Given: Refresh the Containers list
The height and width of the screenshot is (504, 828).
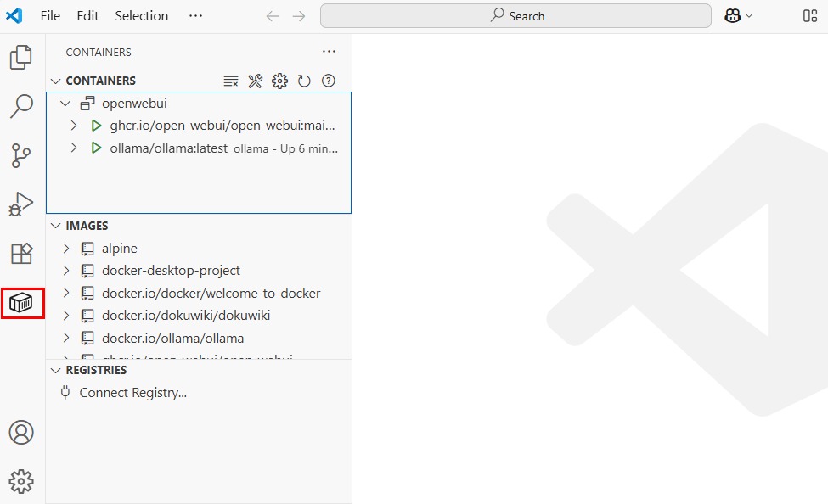Looking at the screenshot, I should (304, 81).
